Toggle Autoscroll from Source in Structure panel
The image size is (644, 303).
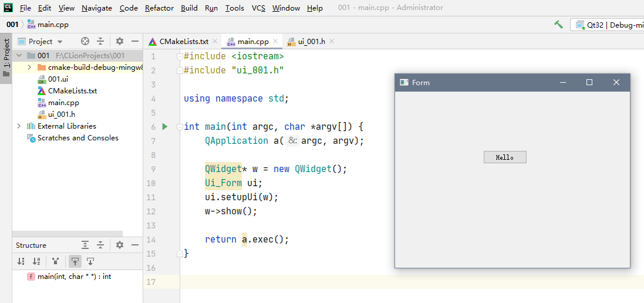click(90, 261)
